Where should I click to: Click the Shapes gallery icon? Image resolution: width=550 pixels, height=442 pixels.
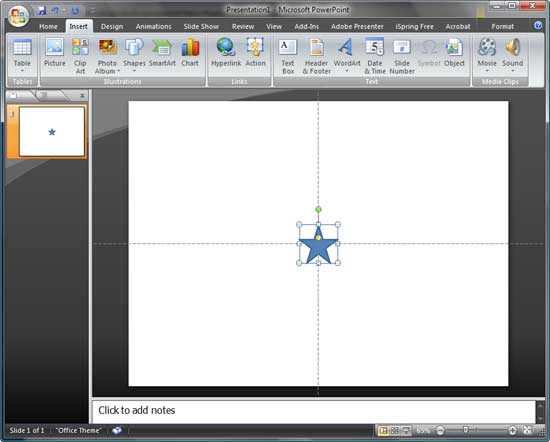134,47
